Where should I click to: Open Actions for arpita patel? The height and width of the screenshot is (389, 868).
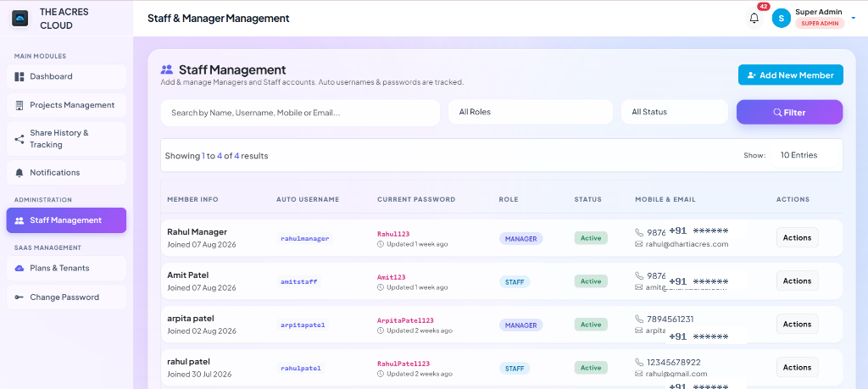(797, 325)
